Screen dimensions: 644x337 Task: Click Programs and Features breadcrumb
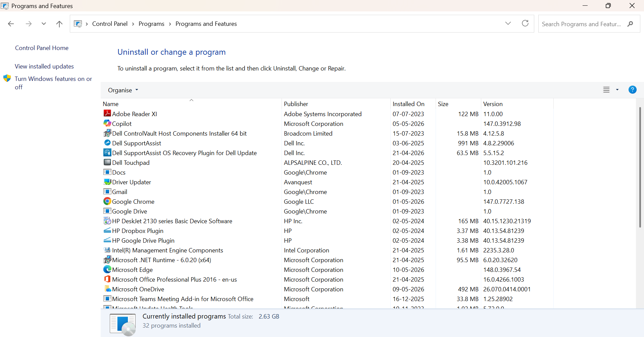coord(206,24)
